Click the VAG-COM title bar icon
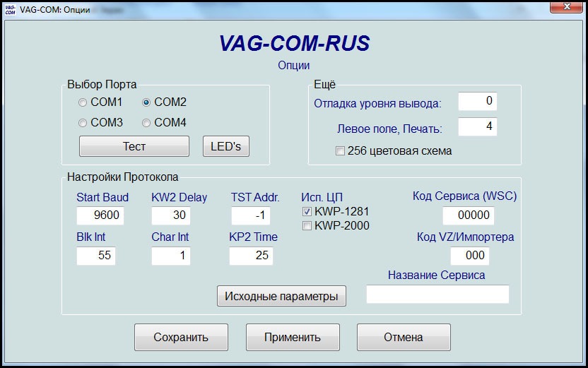588x368 pixels. click(10, 9)
